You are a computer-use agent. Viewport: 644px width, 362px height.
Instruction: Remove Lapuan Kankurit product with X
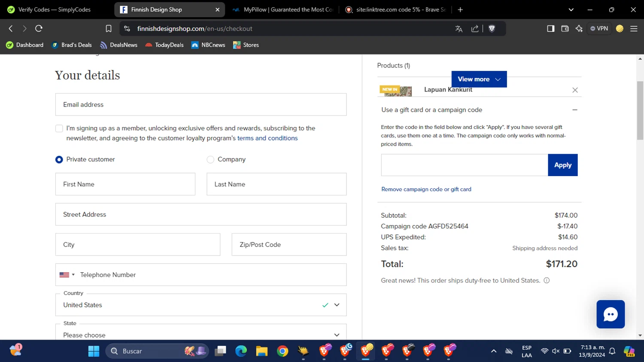click(575, 90)
